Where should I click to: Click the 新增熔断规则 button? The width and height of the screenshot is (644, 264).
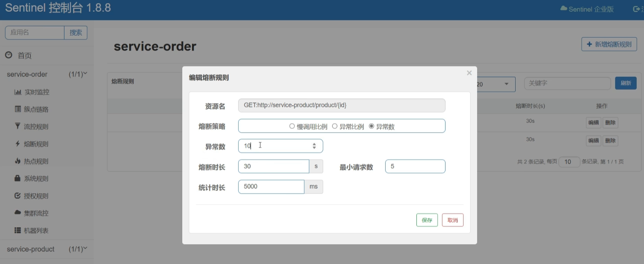coord(609,44)
